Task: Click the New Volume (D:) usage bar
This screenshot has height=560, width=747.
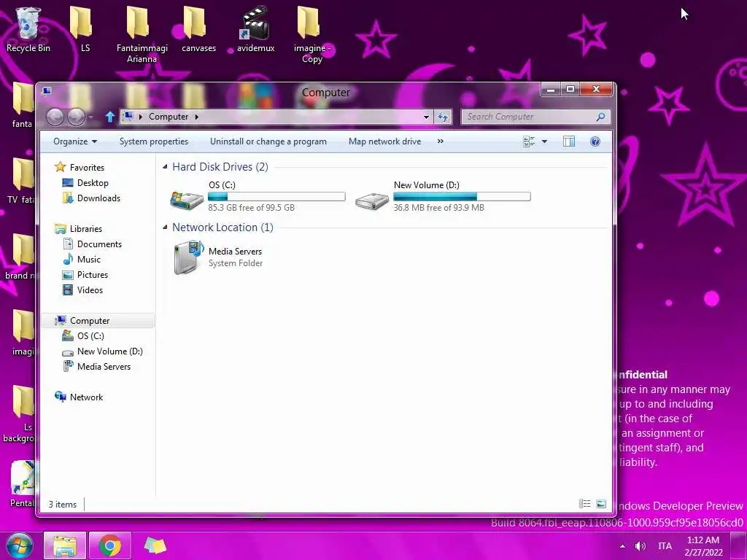Action: click(x=462, y=196)
